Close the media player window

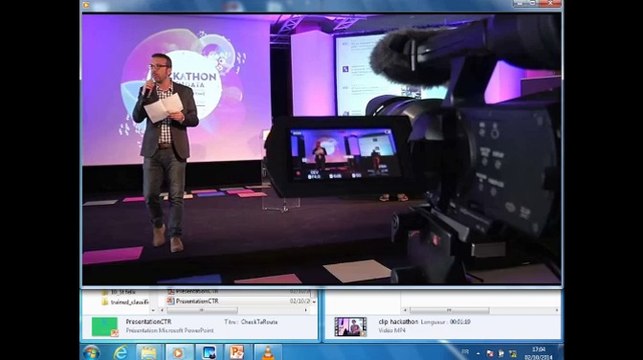[x=551, y=3]
